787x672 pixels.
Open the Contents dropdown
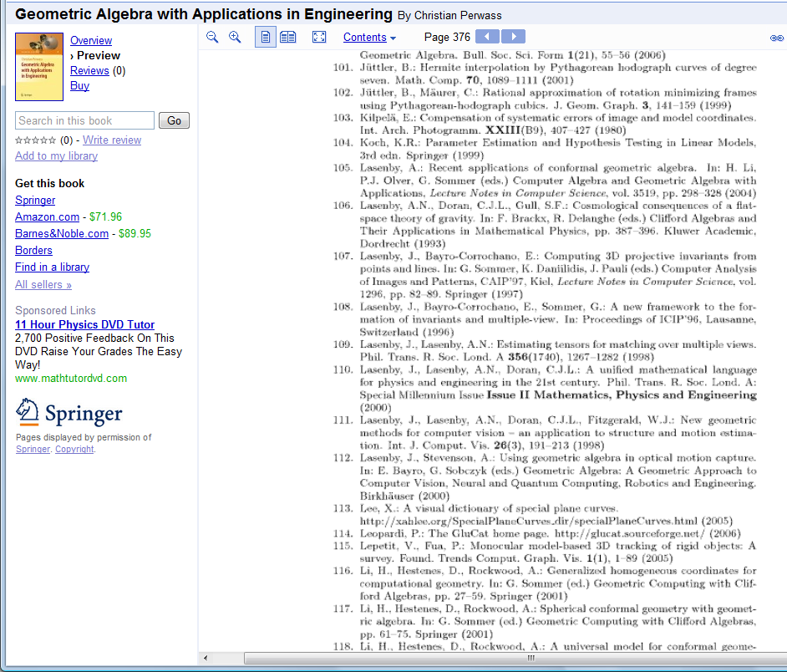pyautogui.click(x=369, y=38)
